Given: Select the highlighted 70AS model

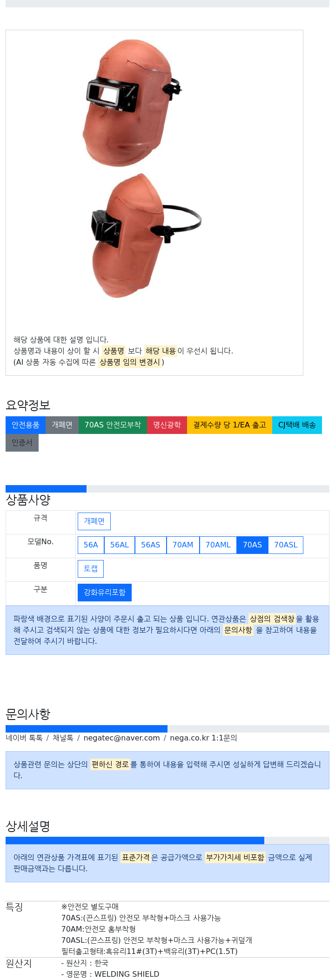Looking at the screenshot, I should click(x=252, y=545).
